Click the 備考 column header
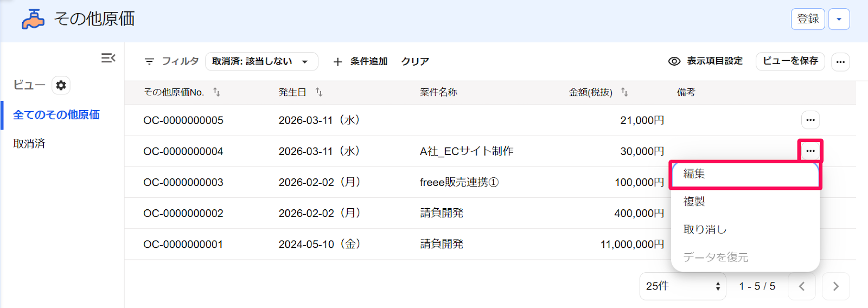The height and width of the screenshot is (308, 868). [x=686, y=92]
